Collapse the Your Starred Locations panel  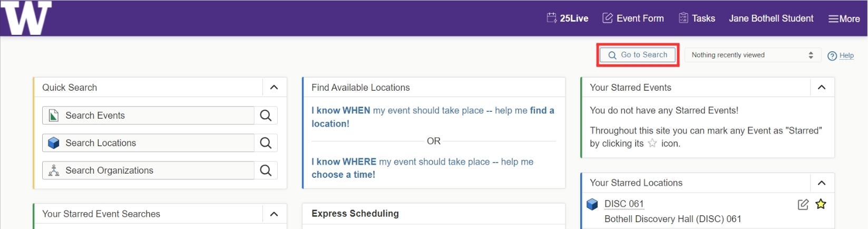pyautogui.click(x=822, y=183)
